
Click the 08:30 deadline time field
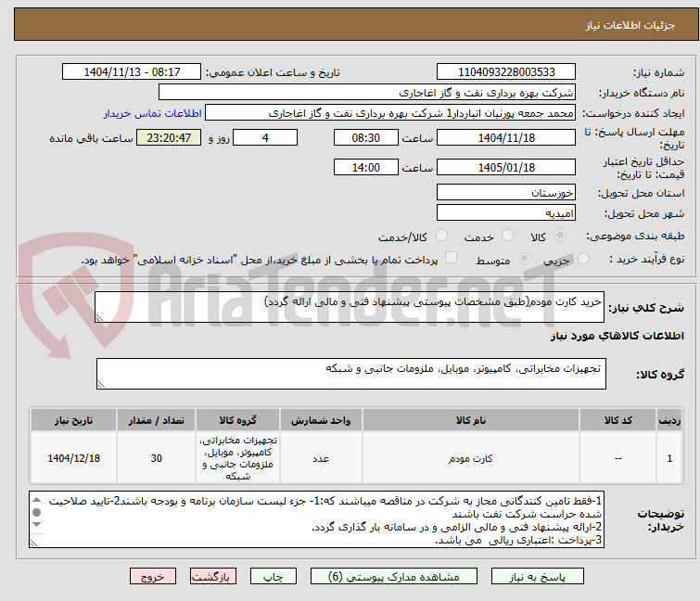pyautogui.click(x=365, y=137)
